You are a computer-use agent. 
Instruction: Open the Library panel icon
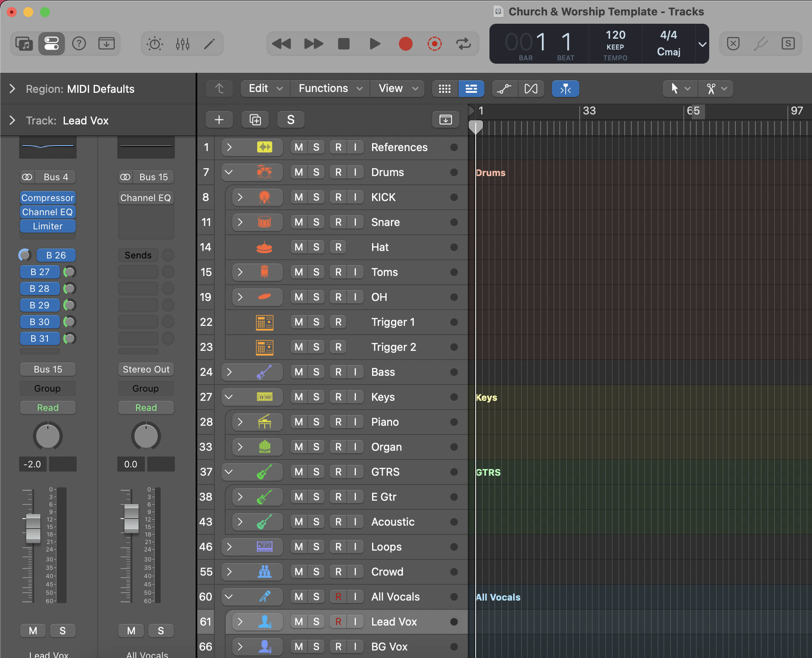tap(24, 44)
